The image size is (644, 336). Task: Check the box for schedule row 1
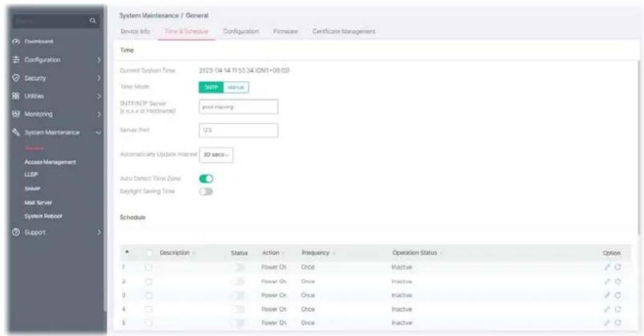pos(148,267)
